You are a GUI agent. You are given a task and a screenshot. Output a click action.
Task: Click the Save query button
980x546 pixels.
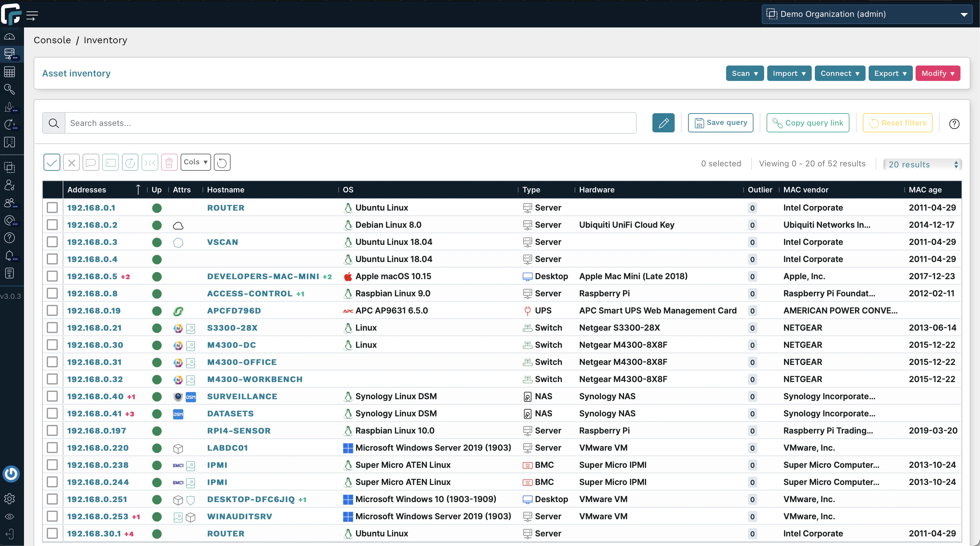[720, 122]
